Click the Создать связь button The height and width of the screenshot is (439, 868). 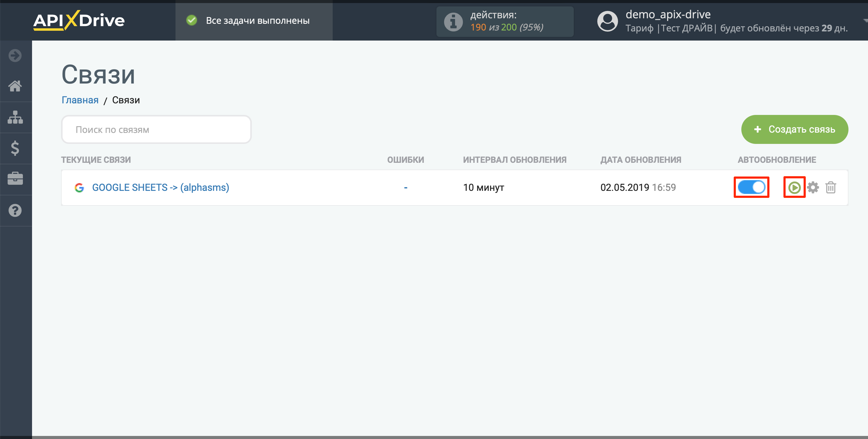[794, 129]
